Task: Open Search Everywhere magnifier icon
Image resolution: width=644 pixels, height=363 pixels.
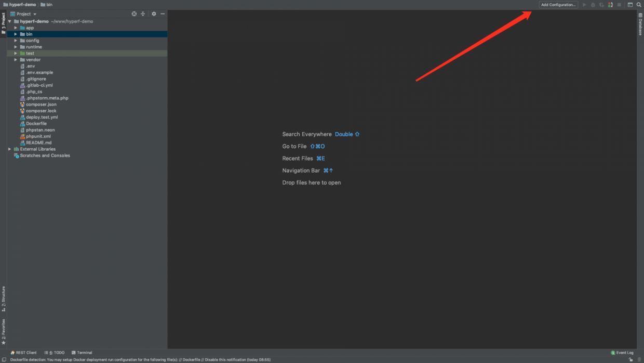Action: coord(639,5)
